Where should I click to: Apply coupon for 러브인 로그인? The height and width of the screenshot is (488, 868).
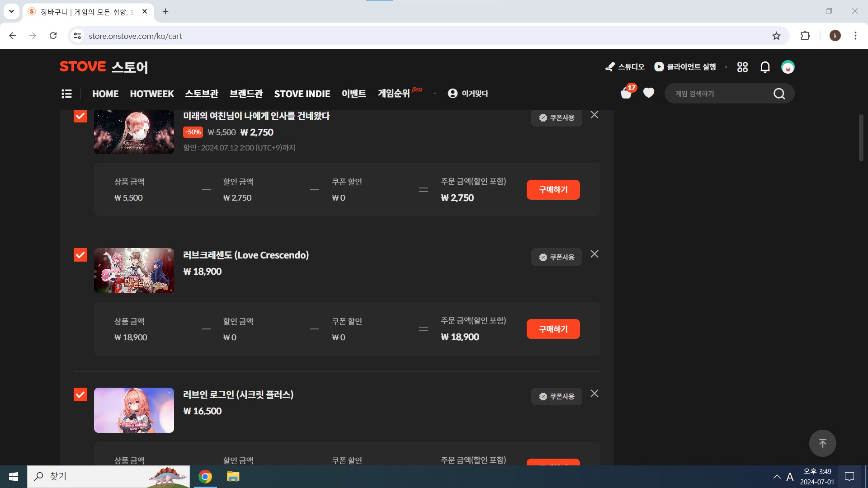pos(557,396)
